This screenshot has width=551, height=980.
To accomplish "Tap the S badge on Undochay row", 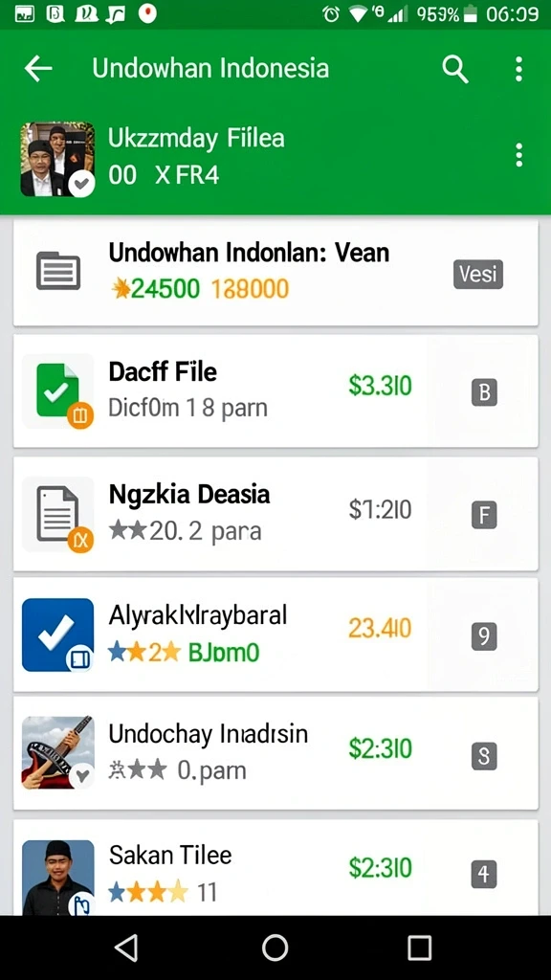I will coord(484,756).
